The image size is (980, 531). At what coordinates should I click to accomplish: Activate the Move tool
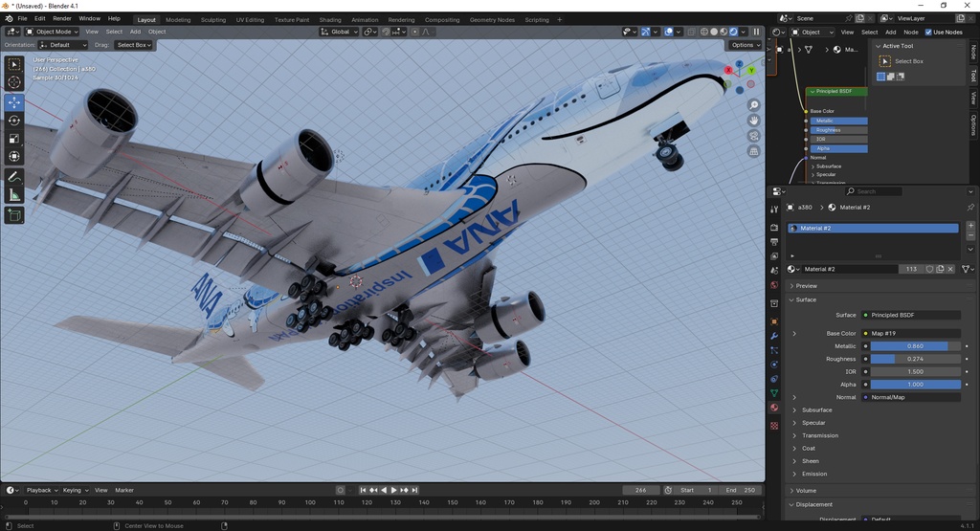[x=14, y=102]
